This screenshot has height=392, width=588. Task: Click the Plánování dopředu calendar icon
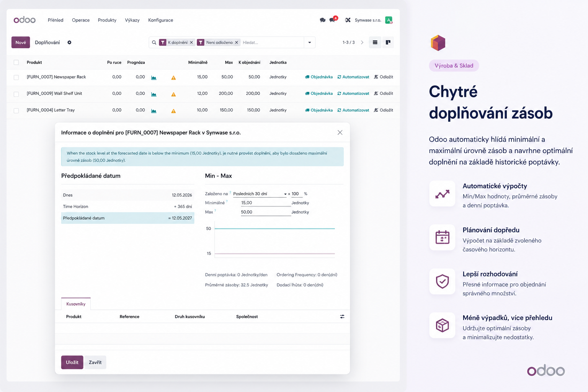point(442,237)
